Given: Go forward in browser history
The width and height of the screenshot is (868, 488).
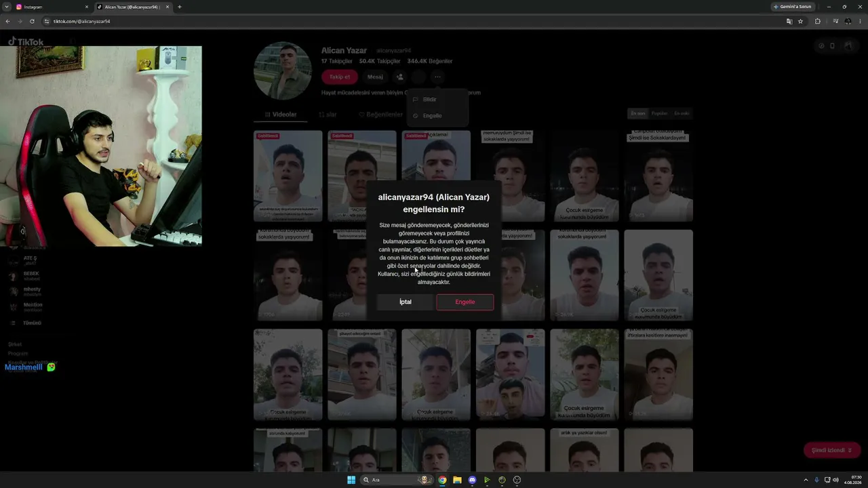Looking at the screenshot, I should tap(19, 21).
